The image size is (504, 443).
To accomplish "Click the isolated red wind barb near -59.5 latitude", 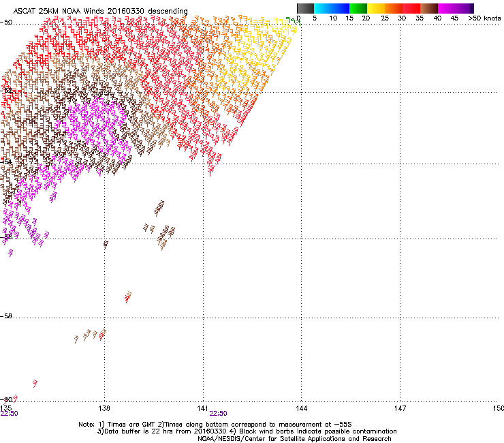I will point(35,384).
